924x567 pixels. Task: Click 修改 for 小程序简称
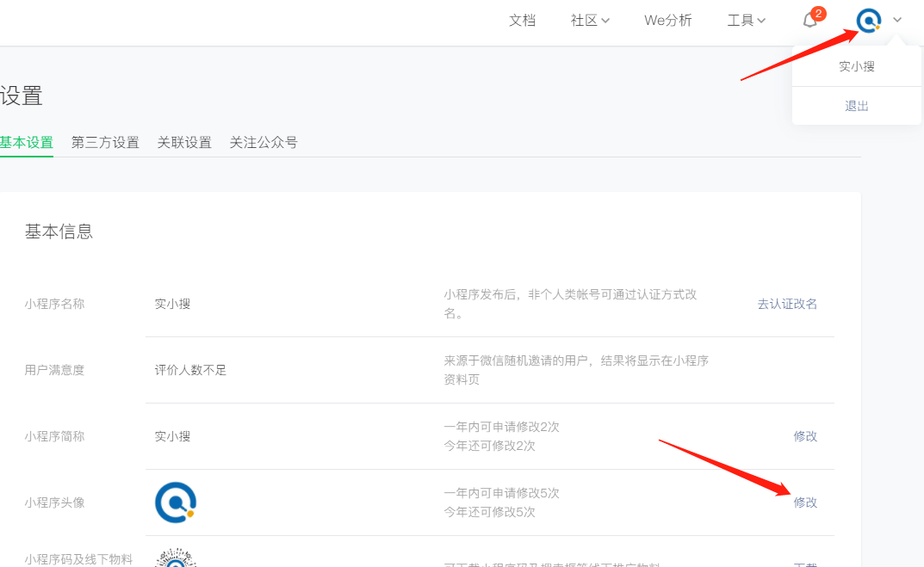coord(805,436)
